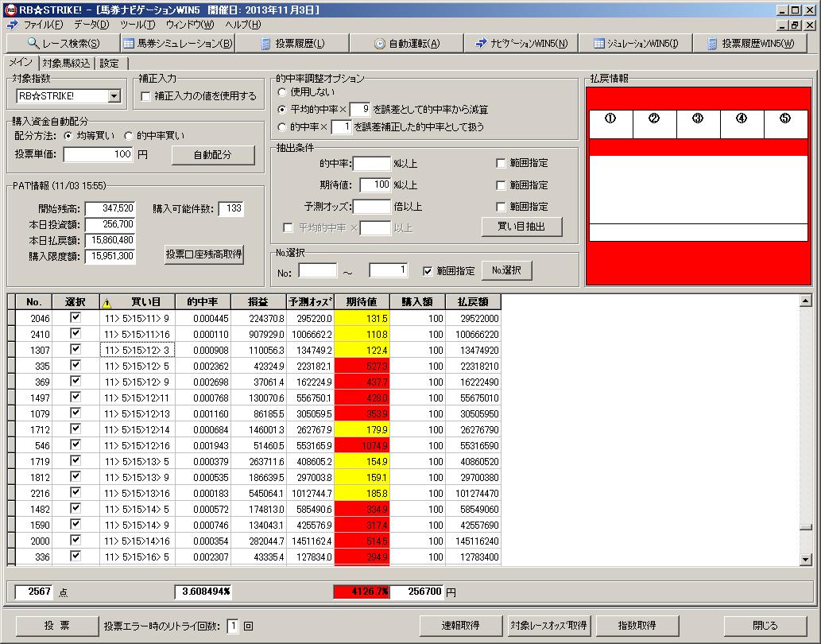The width and height of the screenshot is (821, 644).
Task: Open the データ menu
Action: (x=91, y=25)
